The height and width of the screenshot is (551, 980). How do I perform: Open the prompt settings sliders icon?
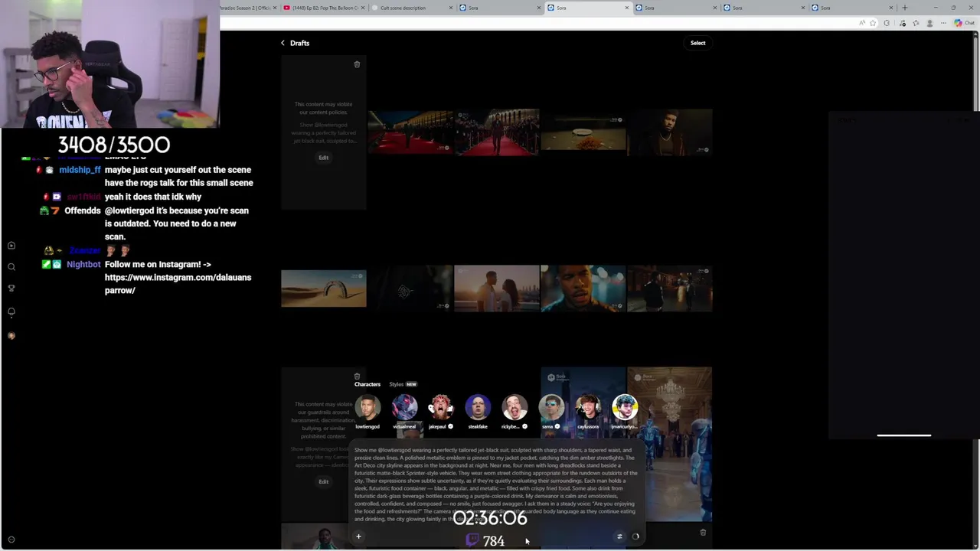[x=619, y=536]
